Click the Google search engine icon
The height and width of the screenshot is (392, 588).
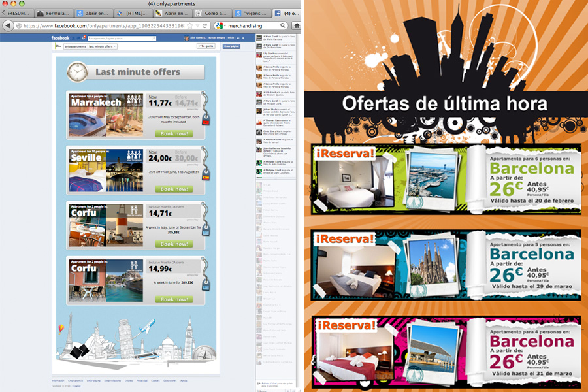click(x=220, y=25)
